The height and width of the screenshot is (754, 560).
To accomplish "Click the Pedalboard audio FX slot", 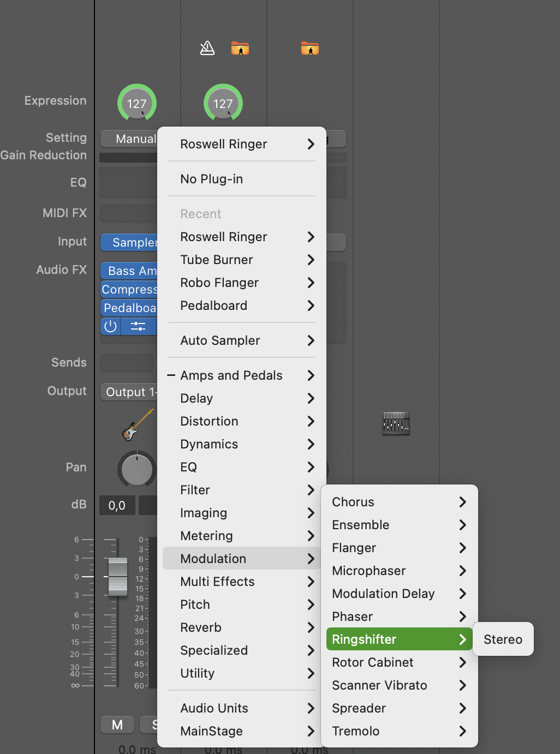I will pos(129,308).
